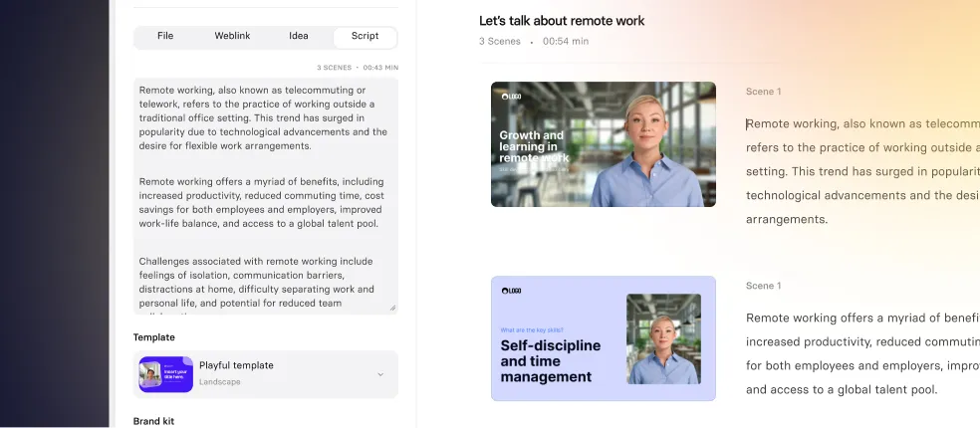The height and width of the screenshot is (428, 980).
Task: Click the Playful template preview icon
Action: click(x=165, y=374)
